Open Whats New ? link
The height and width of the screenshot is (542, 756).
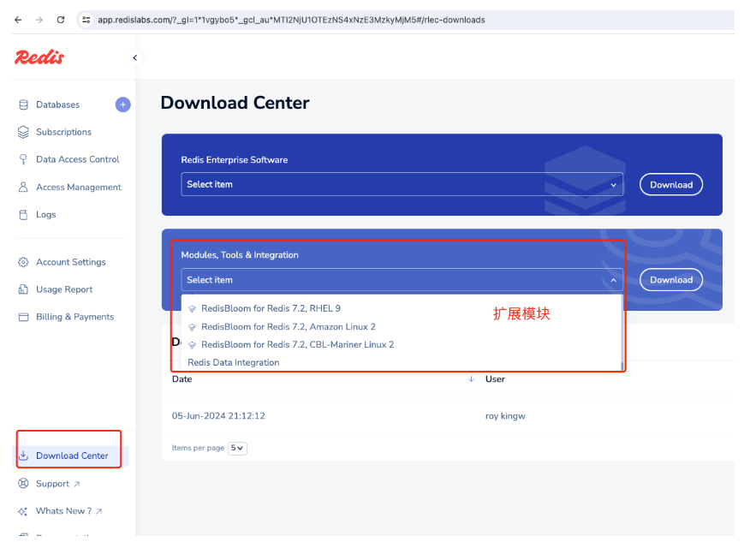69,511
